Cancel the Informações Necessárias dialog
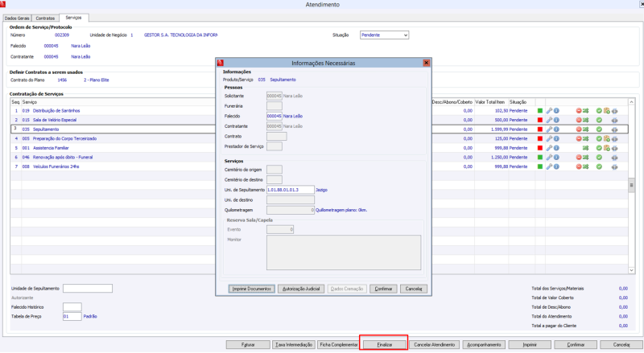The width and height of the screenshot is (644, 353). (414, 289)
